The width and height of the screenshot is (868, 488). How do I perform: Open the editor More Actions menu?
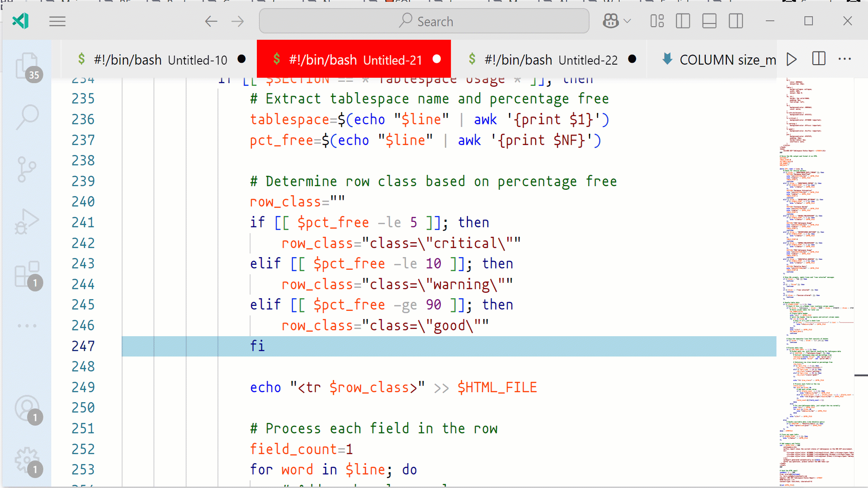coord(844,59)
